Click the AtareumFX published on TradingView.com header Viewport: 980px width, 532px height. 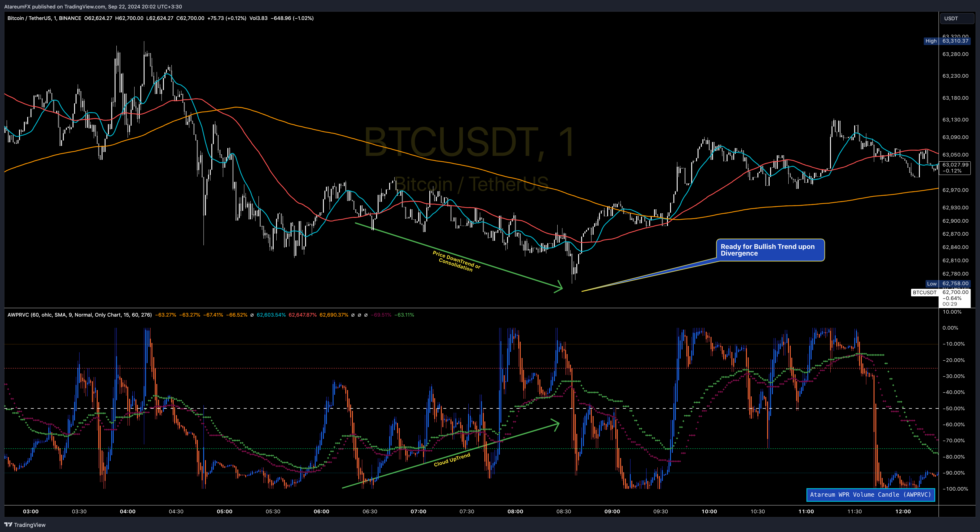(93, 6)
